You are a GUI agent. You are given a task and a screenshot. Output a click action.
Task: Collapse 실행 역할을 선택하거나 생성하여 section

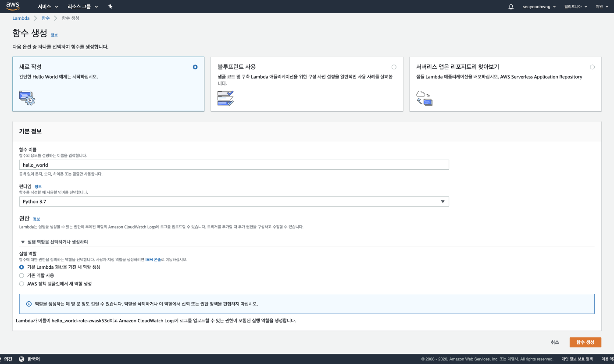coord(54,242)
